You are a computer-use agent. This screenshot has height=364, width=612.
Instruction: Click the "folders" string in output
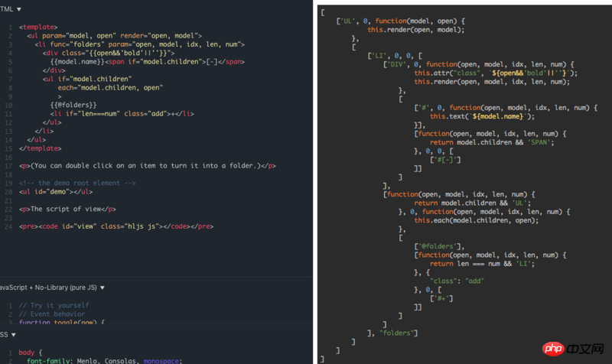click(396, 333)
